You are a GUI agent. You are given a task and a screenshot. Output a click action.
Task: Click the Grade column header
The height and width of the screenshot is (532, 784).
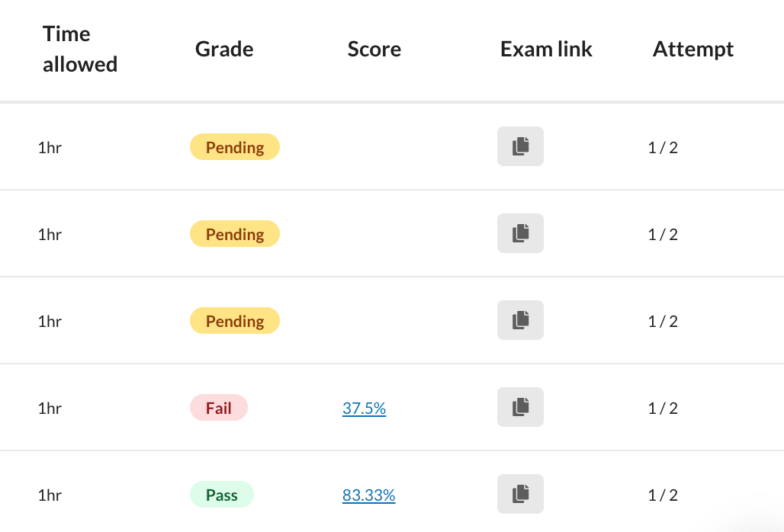click(223, 49)
